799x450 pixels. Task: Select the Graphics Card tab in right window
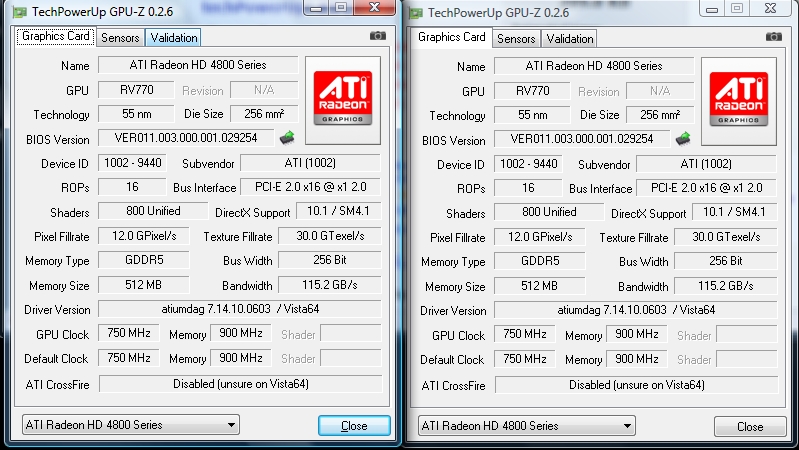[451, 37]
